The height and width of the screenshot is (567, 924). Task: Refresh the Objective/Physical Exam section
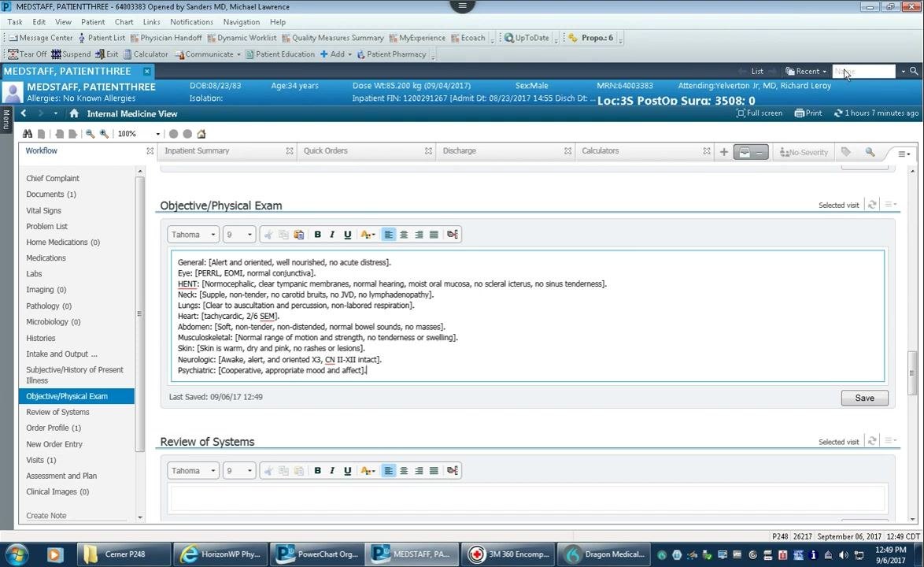[872, 205]
